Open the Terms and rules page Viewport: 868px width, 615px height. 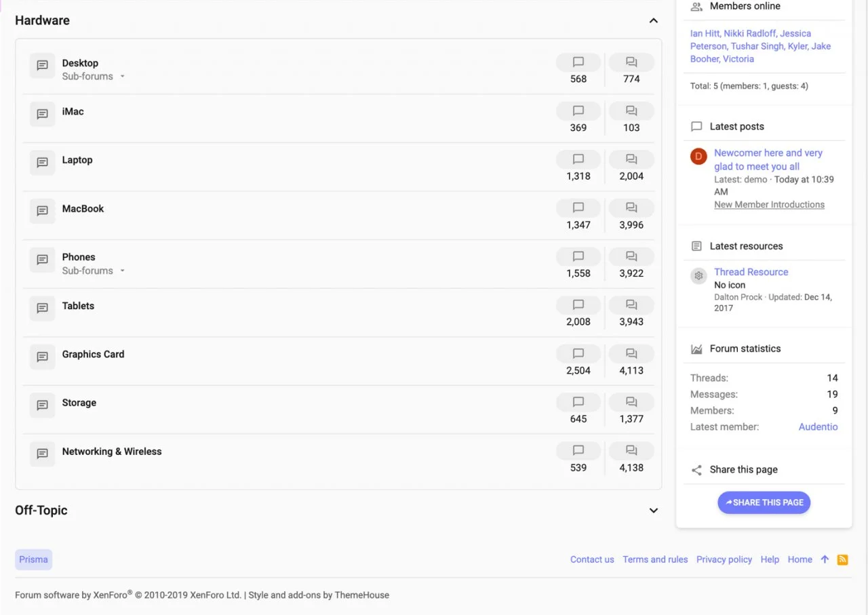[655, 559]
